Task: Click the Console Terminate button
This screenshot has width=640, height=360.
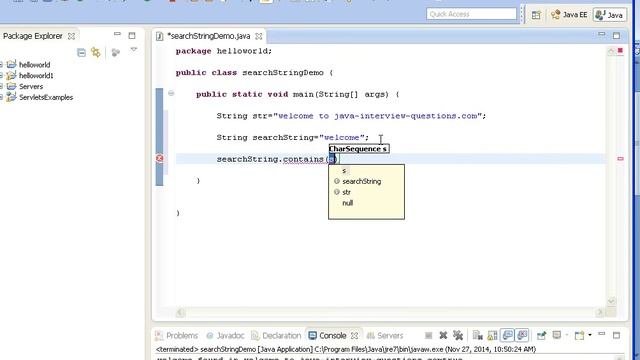Action: 428,336
